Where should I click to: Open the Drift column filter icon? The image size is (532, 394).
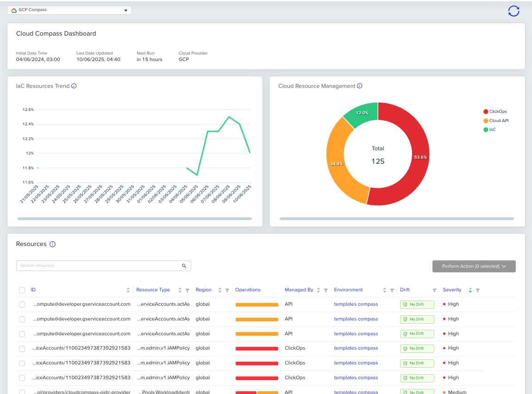[x=434, y=290]
